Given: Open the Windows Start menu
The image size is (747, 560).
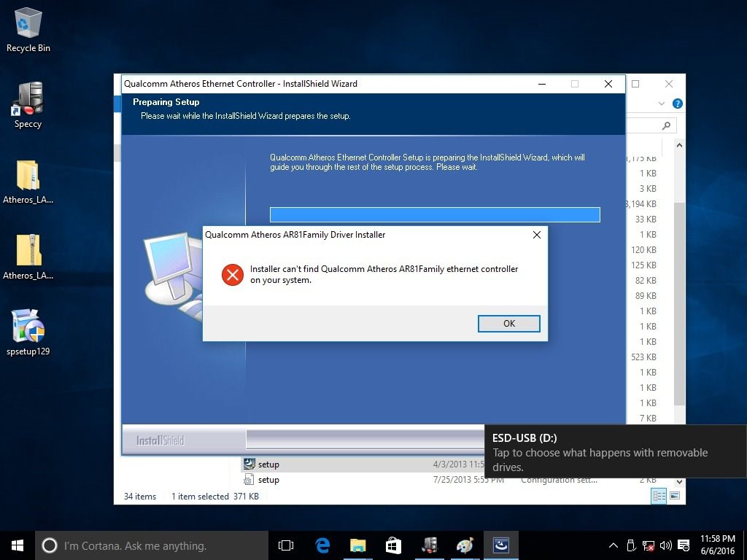Looking at the screenshot, I should [x=18, y=545].
